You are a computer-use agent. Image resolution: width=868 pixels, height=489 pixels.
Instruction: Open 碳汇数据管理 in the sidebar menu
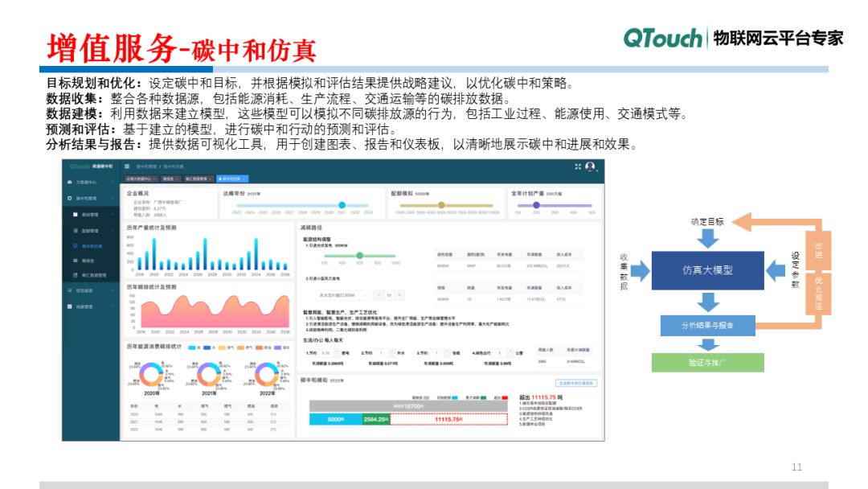click(x=94, y=275)
